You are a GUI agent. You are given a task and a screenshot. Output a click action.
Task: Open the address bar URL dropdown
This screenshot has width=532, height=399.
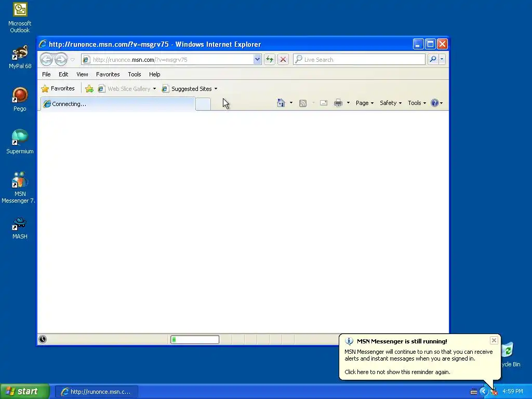tap(257, 59)
